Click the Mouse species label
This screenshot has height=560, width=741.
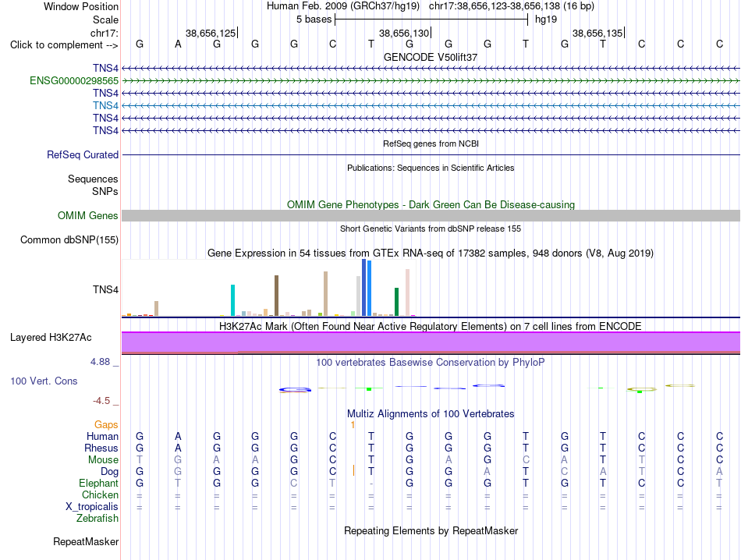point(103,460)
